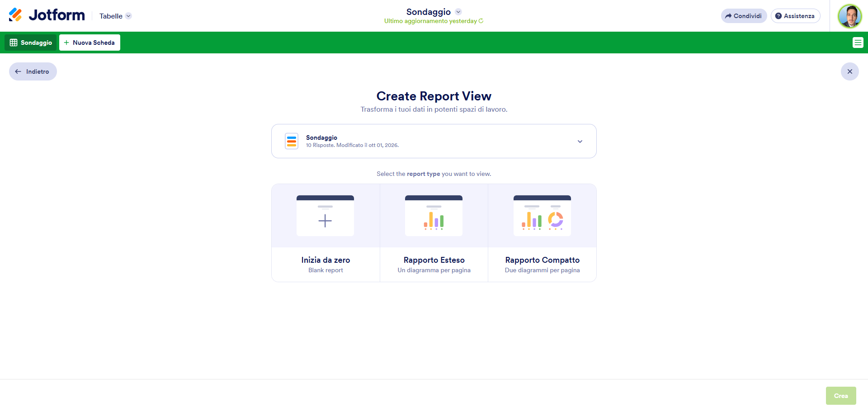Add a Nuova Scheda tab
The width and height of the screenshot is (868, 412).
(x=90, y=43)
